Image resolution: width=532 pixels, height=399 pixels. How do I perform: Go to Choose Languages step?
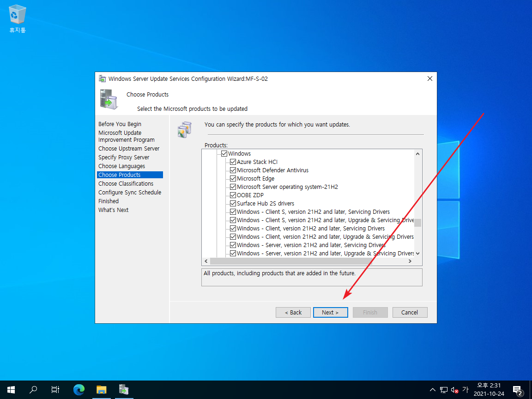[121, 166]
